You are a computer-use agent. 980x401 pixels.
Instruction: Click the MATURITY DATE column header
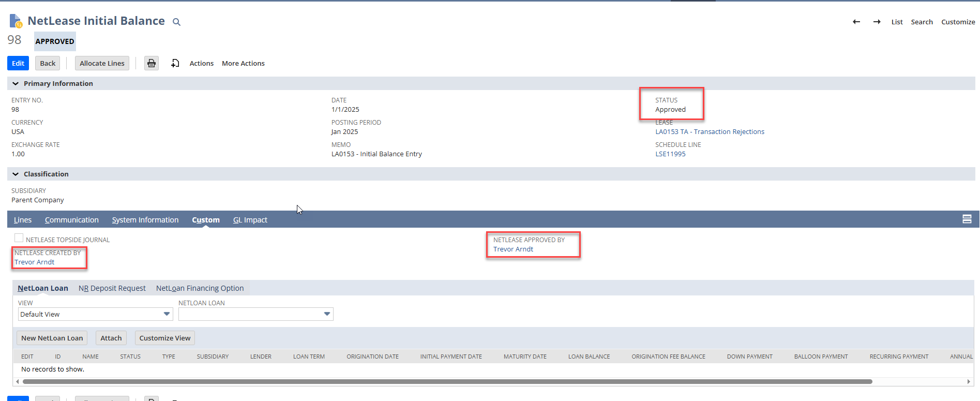pyautogui.click(x=525, y=357)
